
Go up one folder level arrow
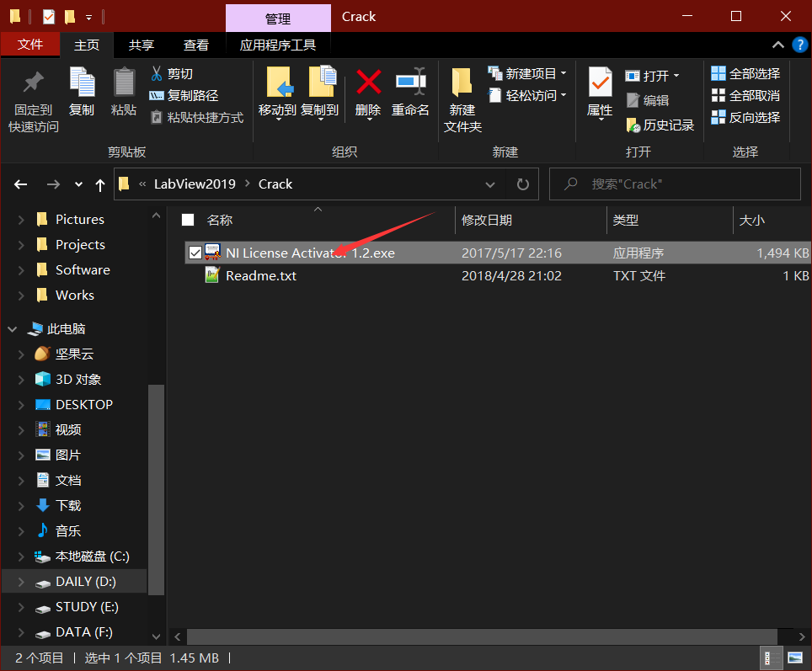pyautogui.click(x=100, y=185)
